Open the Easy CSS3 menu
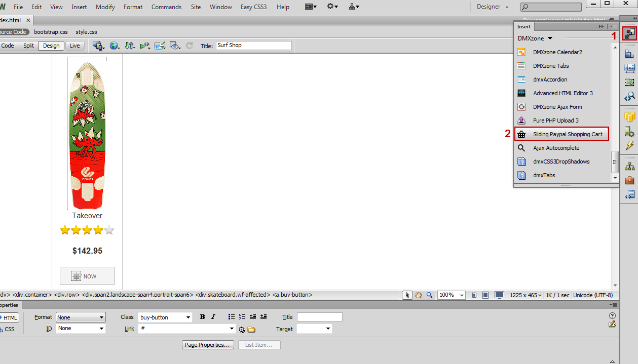 (x=253, y=7)
